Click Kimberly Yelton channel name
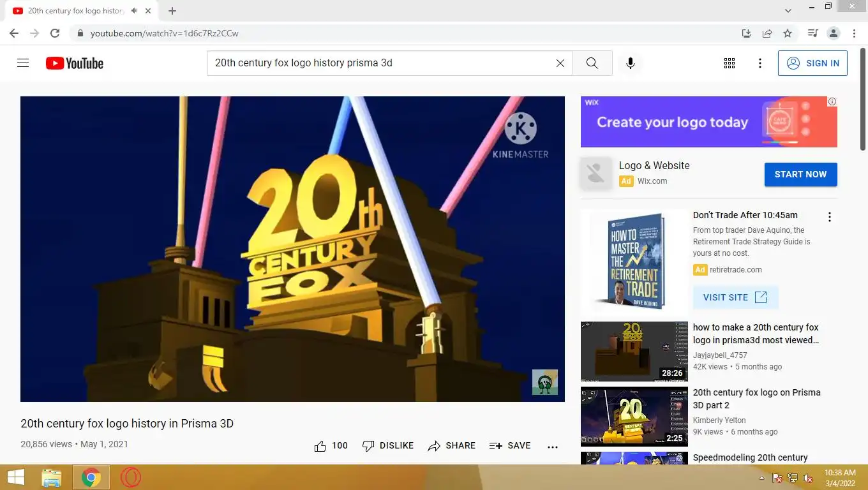This screenshot has height=490, width=868. (x=719, y=420)
